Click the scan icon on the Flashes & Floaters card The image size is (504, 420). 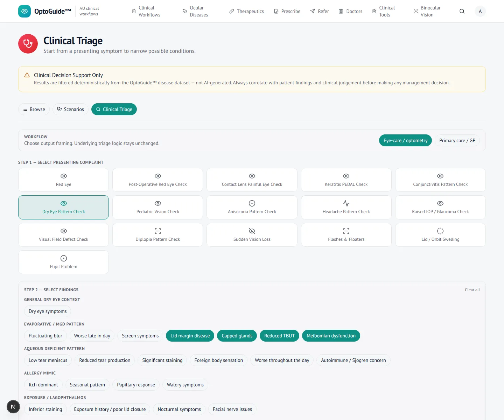point(346,231)
